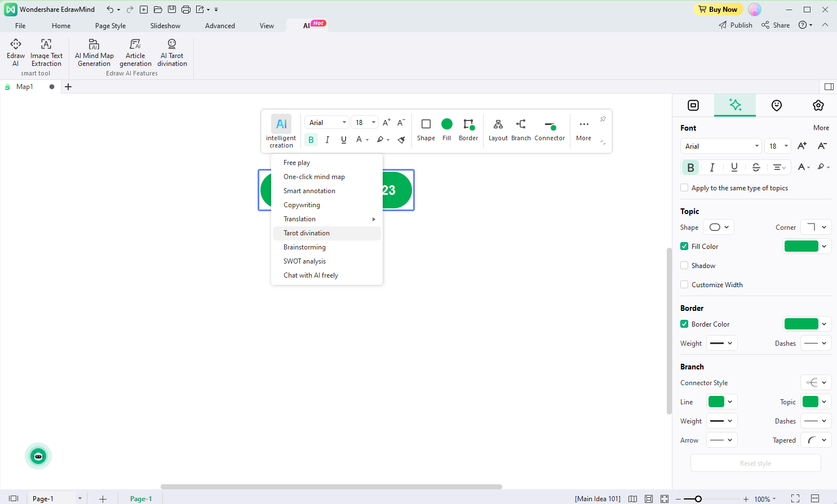Image resolution: width=837 pixels, height=504 pixels.
Task: Click the intelligent creation AI icon
Action: pos(281,124)
